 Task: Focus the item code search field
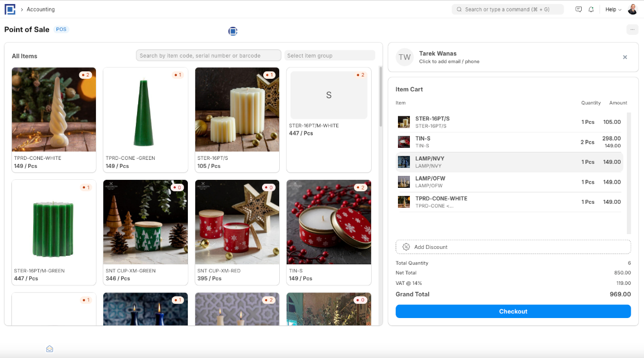[x=208, y=55]
